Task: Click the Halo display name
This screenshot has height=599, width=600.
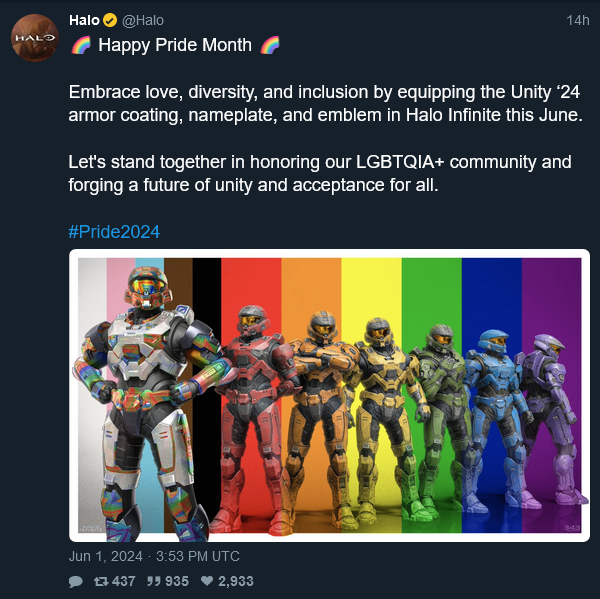Action: [85, 20]
